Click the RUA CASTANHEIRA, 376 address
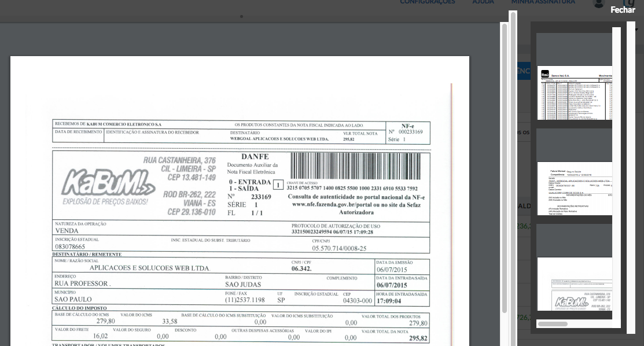 [179, 160]
